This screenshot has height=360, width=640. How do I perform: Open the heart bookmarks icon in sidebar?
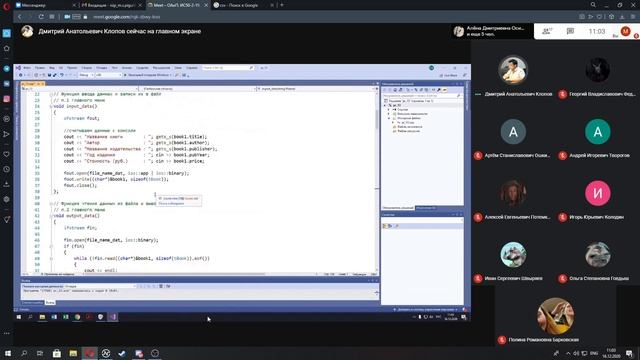[7, 154]
